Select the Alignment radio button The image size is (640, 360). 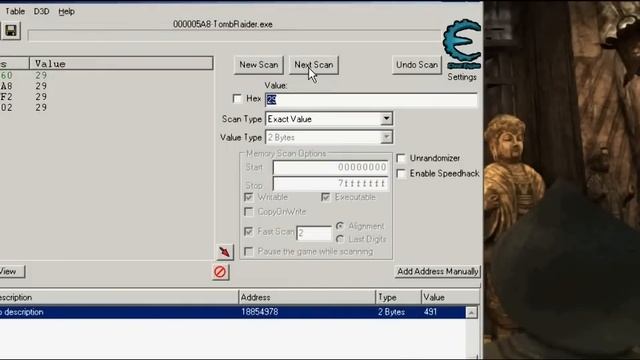[340, 226]
